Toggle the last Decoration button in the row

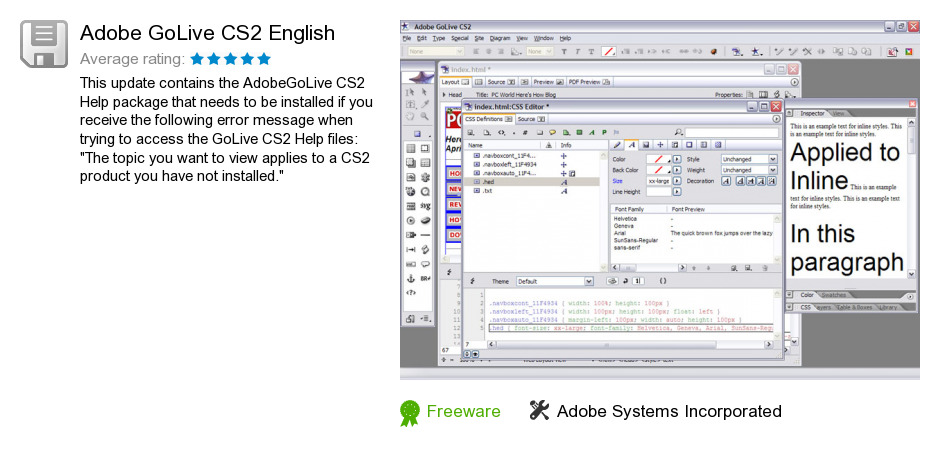(x=772, y=181)
